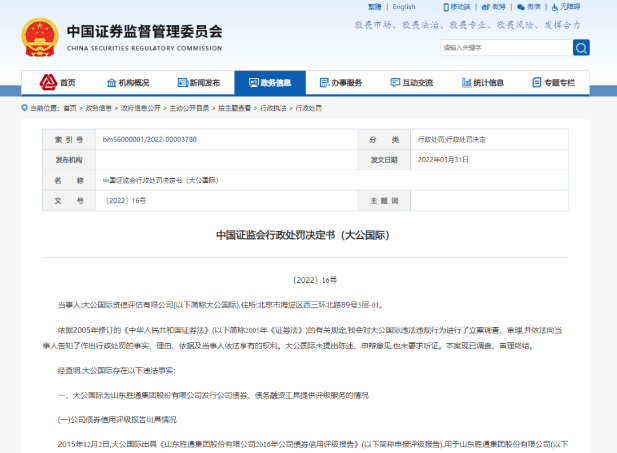Go to 首页 home in navigation bar
This screenshot has height=453, width=617.
[x=58, y=83]
